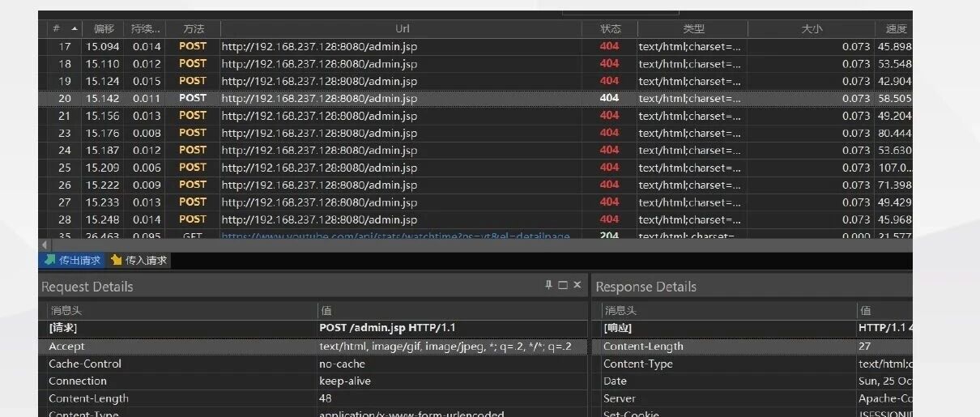Image resolution: width=980 pixels, height=417 pixels.
Task: Sort by the 偏移 column header
Action: click(104, 28)
